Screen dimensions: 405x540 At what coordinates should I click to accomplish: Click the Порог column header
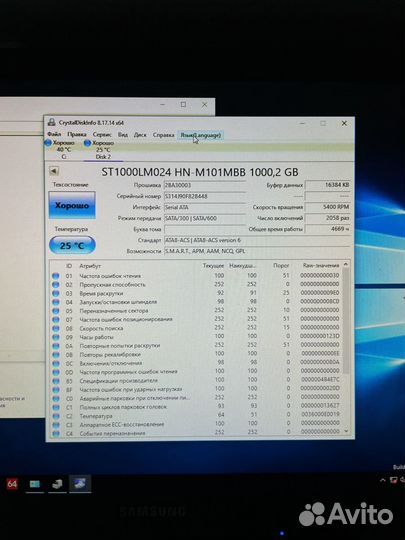coord(281,266)
